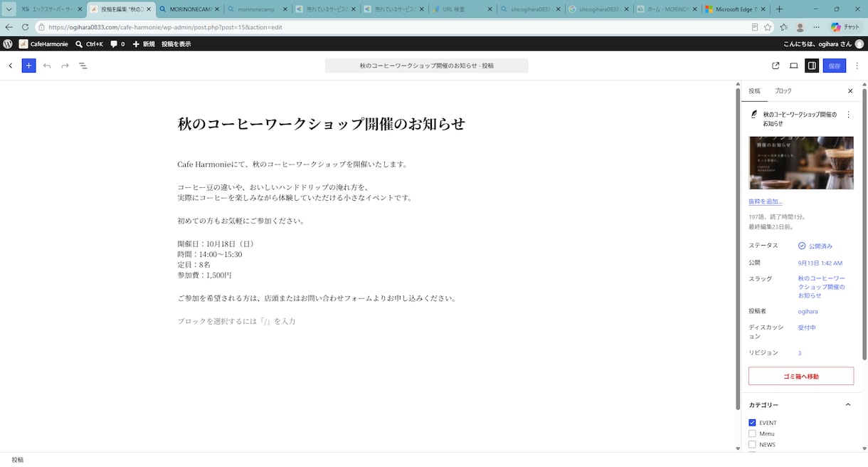Viewport: 868px width, 467px height.
Task: Click the post title heading
Action: 321,124
